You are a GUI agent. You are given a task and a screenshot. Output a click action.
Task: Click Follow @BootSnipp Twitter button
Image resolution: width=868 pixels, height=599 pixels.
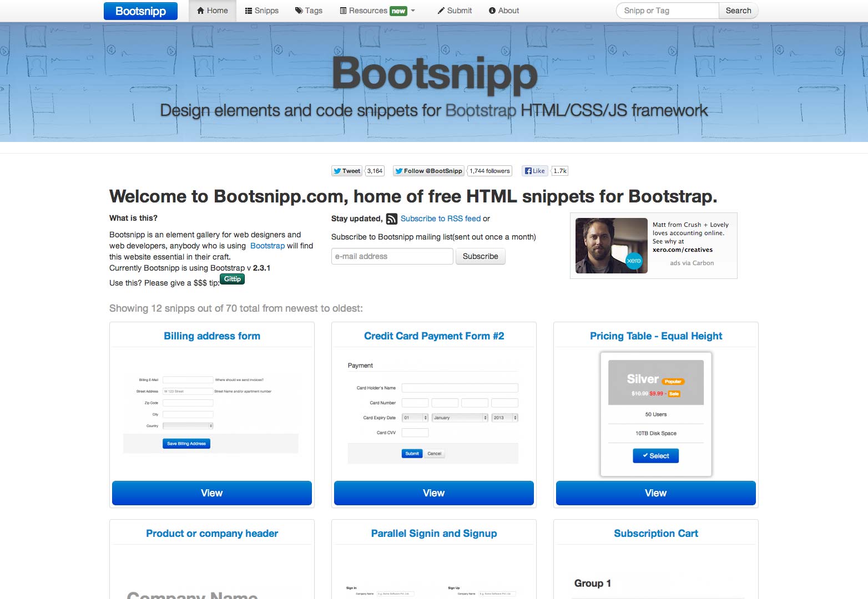428,171
